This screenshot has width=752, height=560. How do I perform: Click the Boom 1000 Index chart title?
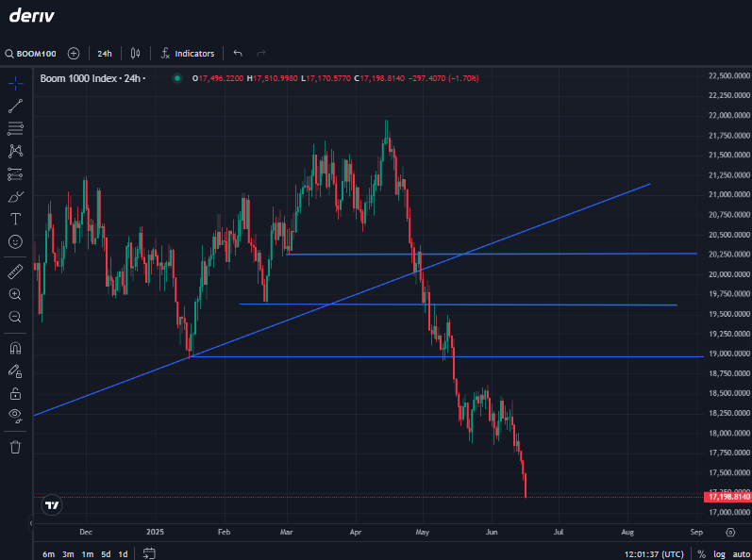(92, 78)
